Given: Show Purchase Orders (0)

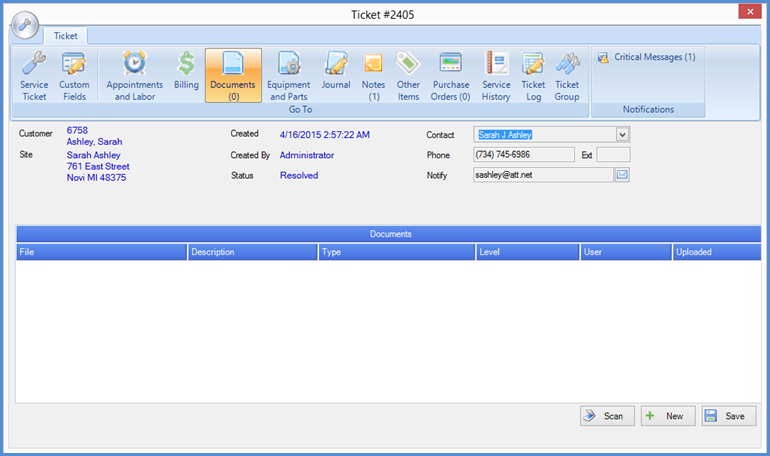Looking at the screenshot, I should (x=450, y=76).
